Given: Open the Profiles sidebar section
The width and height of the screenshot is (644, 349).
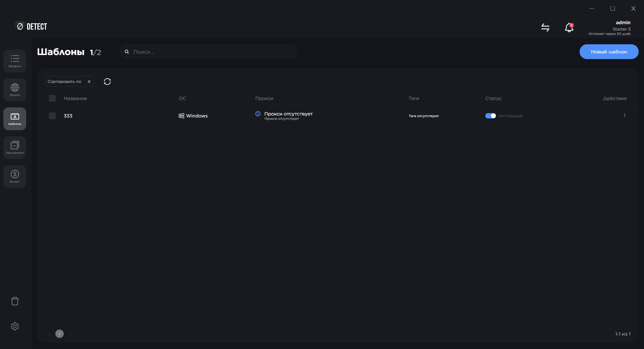Looking at the screenshot, I should pyautogui.click(x=15, y=61).
